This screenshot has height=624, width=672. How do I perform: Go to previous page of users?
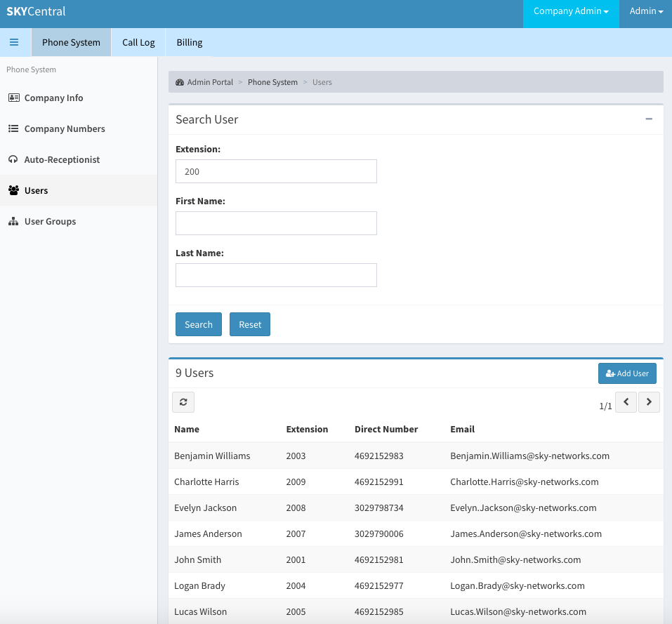click(x=626, y=402)
